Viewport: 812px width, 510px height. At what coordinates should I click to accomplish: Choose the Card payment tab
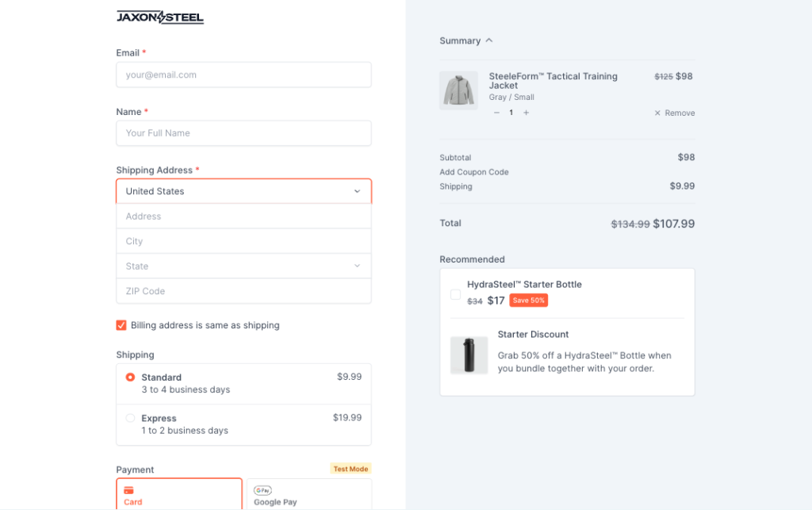[x=179, y=494]
